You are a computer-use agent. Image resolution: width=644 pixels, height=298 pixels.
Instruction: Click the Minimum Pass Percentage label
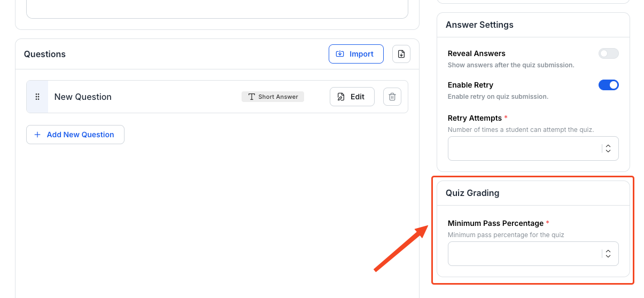[x=495, y=223]
